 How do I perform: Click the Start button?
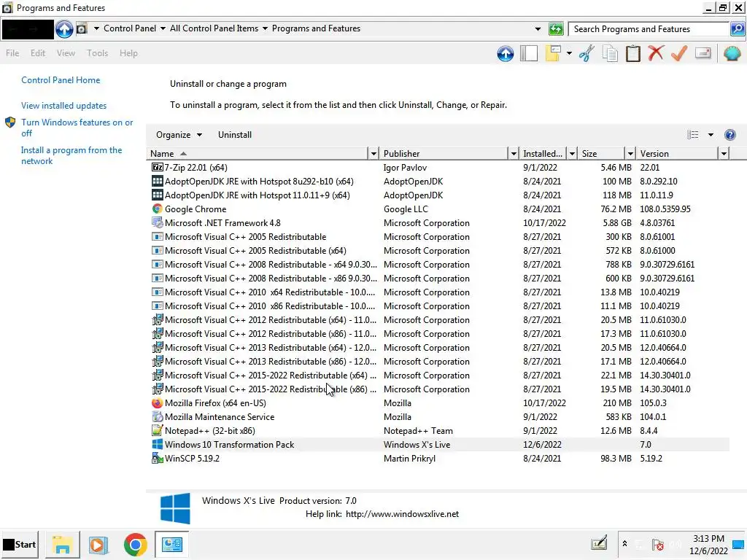click(20, 544)
